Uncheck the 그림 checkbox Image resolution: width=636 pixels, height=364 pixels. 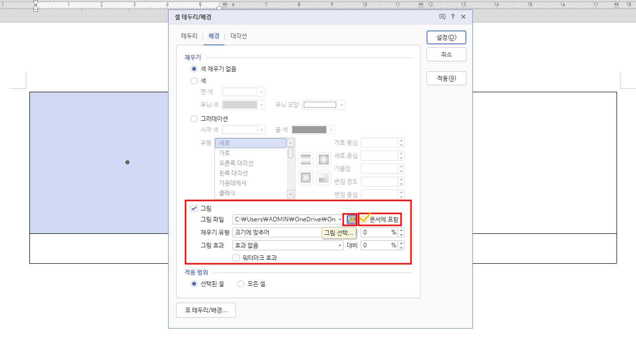194,208
